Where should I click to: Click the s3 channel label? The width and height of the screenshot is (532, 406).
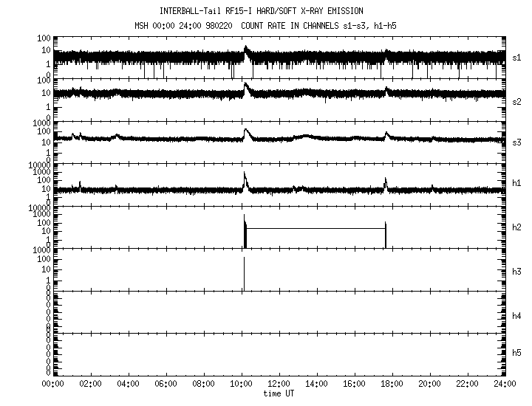point(517,140)
